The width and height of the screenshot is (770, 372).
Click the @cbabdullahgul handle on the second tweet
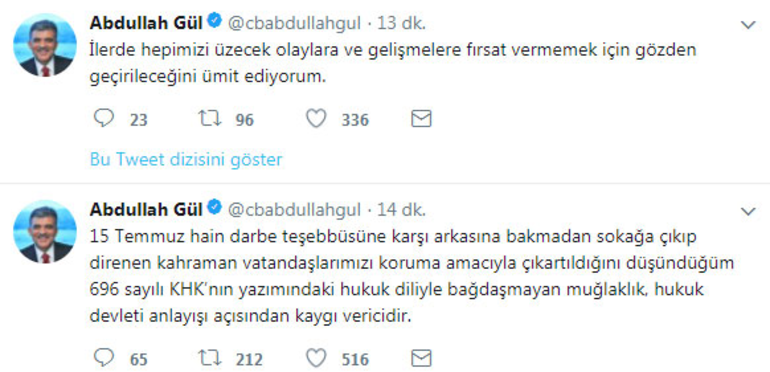(x=294, y=211)
